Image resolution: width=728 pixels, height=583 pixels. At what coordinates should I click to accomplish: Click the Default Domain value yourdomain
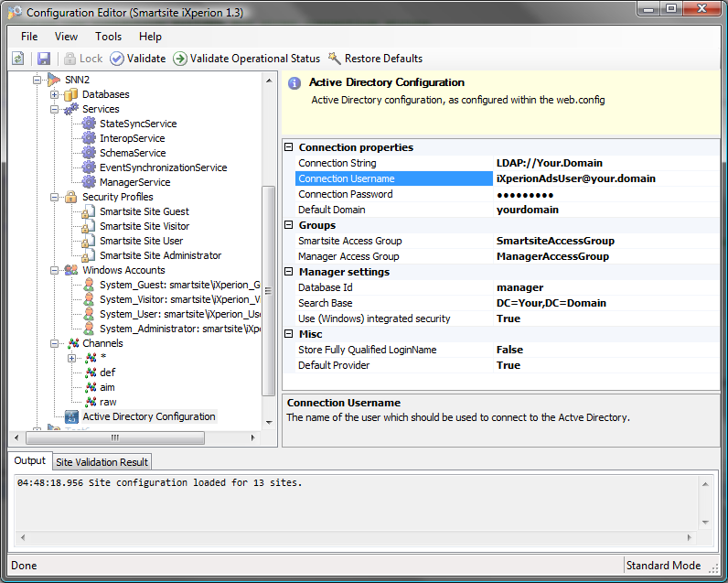(x=528, y=210)
